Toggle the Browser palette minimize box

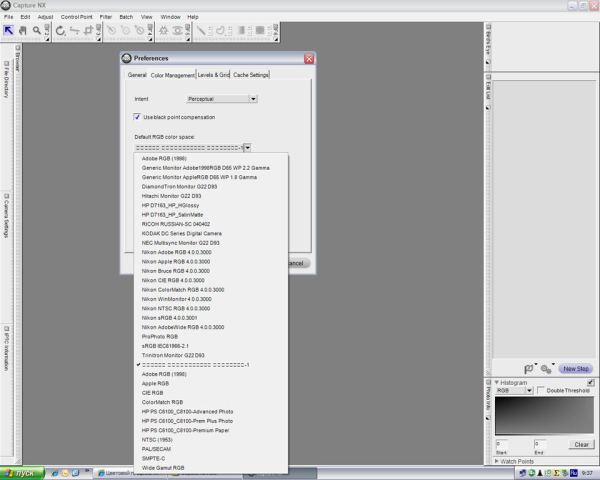[x=18, y=48]
